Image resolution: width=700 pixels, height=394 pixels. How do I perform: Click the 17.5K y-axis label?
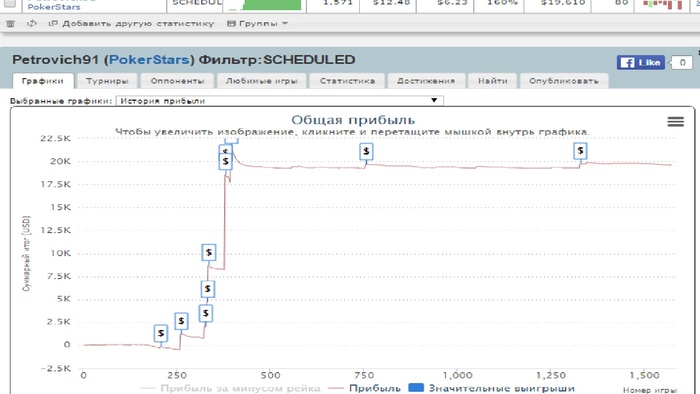[x=55, y=184]
